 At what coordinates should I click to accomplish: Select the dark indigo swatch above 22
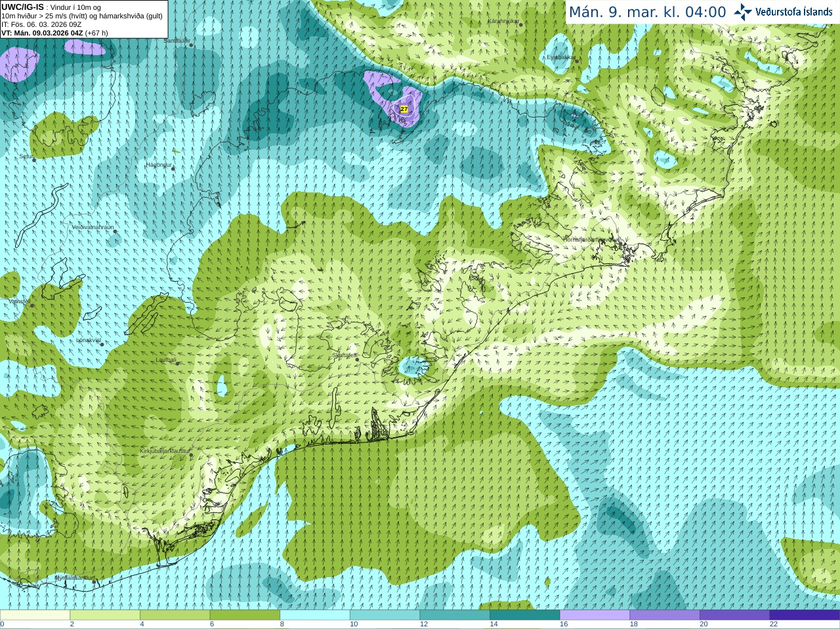click(805, 615)
